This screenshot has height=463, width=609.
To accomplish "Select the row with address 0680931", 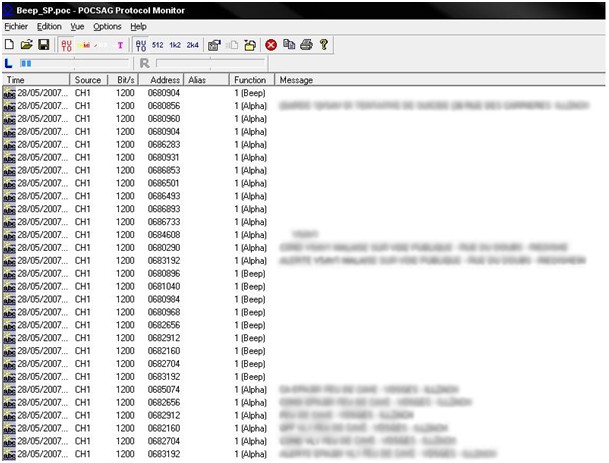I will point(304,157).
